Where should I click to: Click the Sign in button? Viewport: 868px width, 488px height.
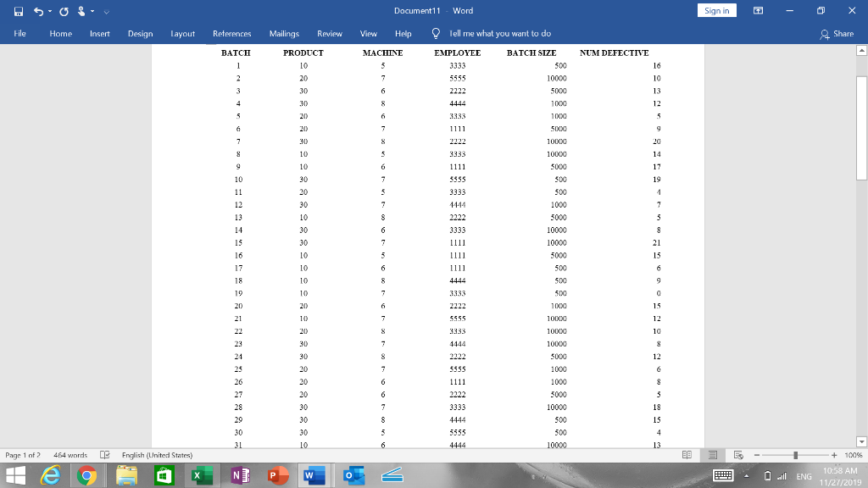717,10
